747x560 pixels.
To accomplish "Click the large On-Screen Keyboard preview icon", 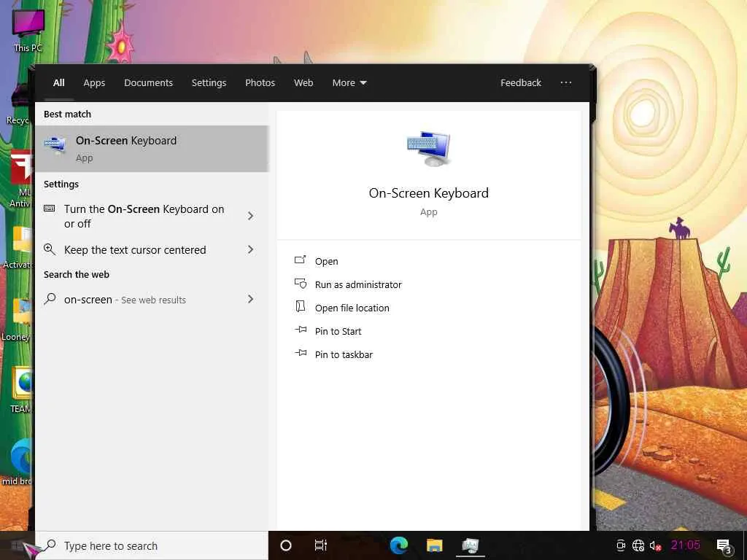I will tap(428, 149).
